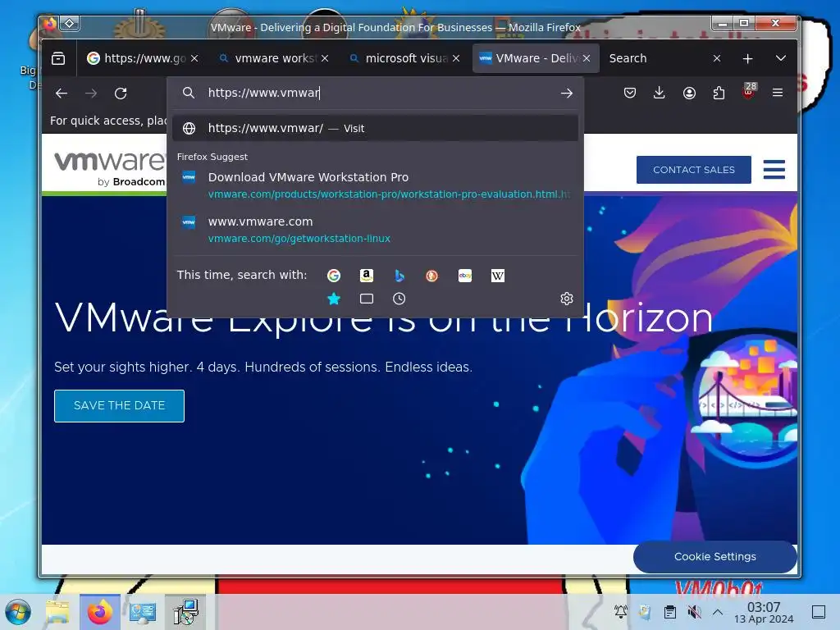Open Firefox application menu
The height and width of the screenshot is (630, 840).
coord(778,93)
